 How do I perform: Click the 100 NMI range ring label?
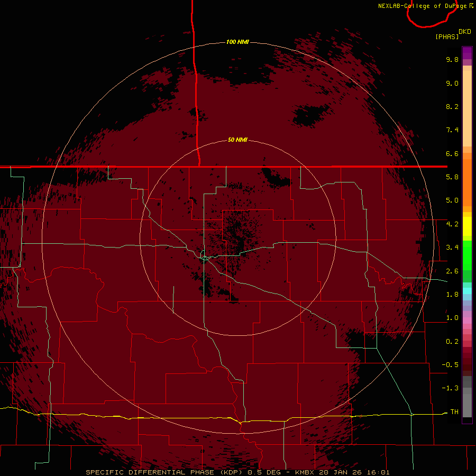[237, 42]
